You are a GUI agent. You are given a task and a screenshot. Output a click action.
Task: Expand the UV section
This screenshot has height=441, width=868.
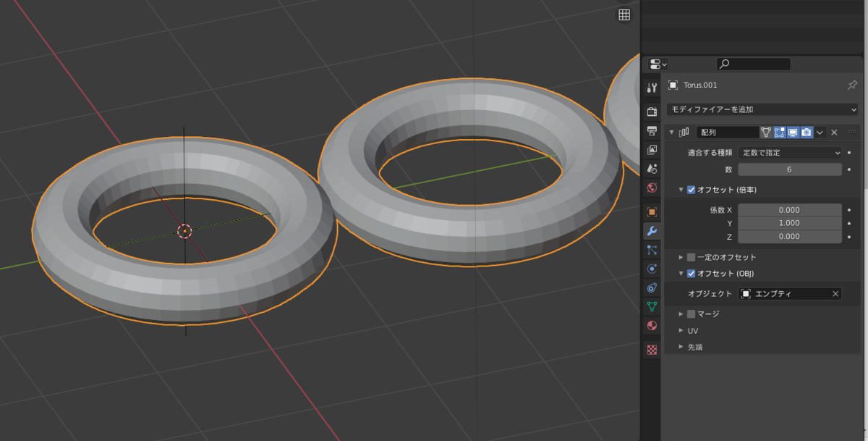[681, 330]
